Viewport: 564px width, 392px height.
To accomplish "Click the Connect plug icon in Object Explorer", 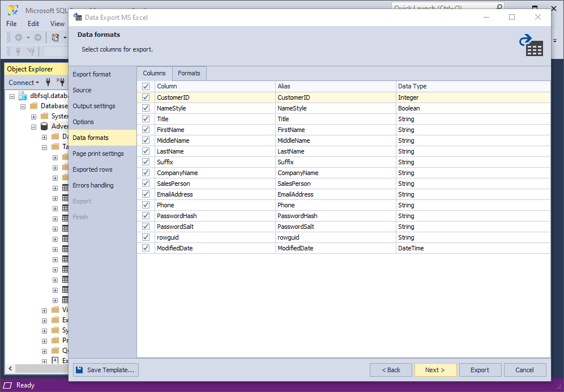I will (48, 82).
